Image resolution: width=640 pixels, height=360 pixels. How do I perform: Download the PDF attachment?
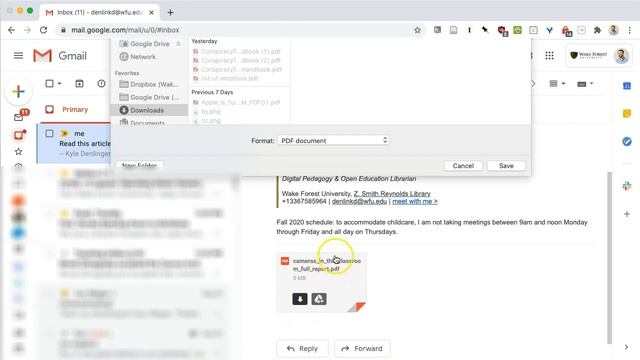[x=300, y=299]
